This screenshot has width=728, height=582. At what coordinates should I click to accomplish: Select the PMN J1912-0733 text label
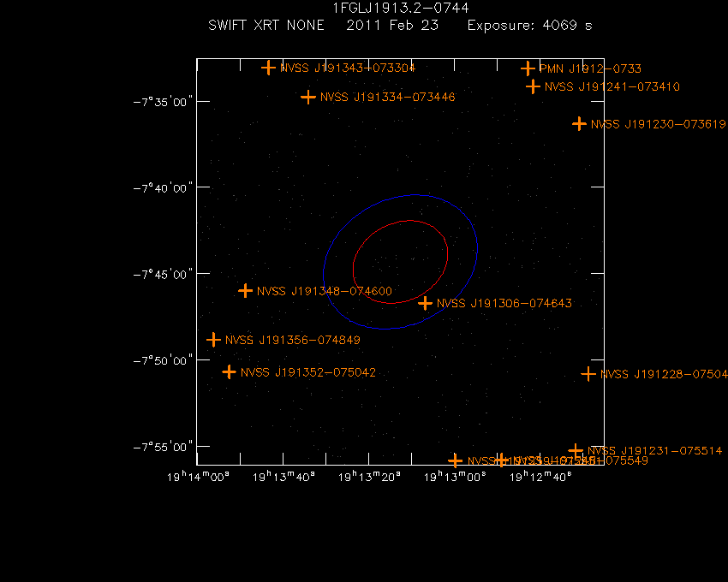tap(590, 68)
